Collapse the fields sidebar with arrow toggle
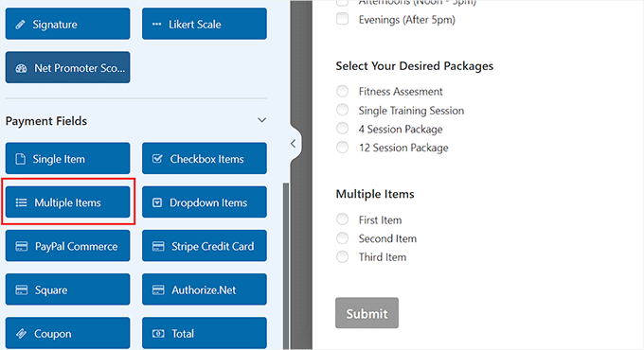 (294, 144)
